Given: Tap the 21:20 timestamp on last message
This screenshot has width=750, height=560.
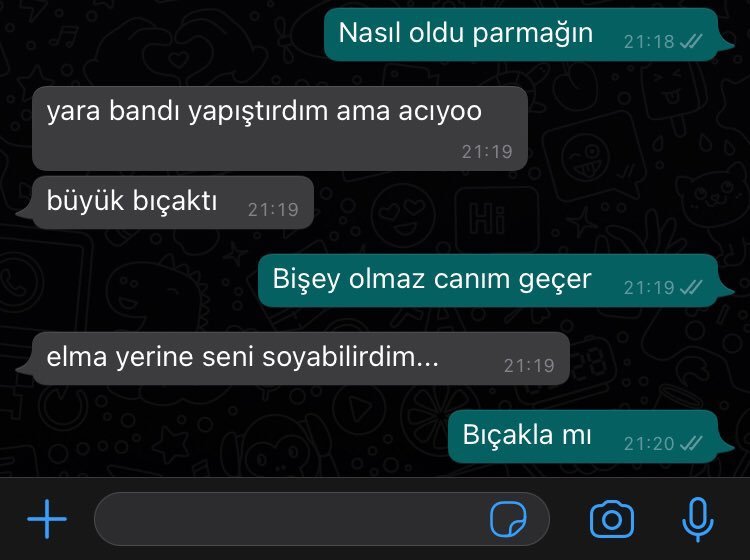Looking at the screenshot, I should click(x=649, y=444).
